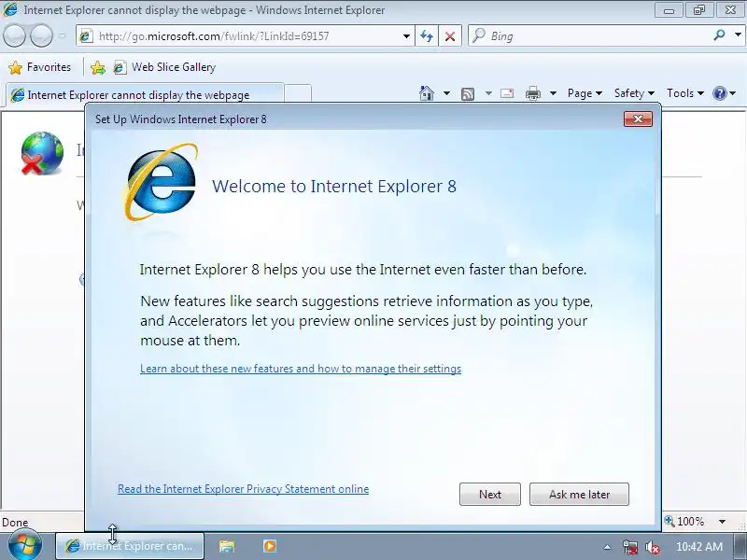Expand the Print dropdown arrow
This screenshot has height=560, width=747.
click(x=553, y=93)
